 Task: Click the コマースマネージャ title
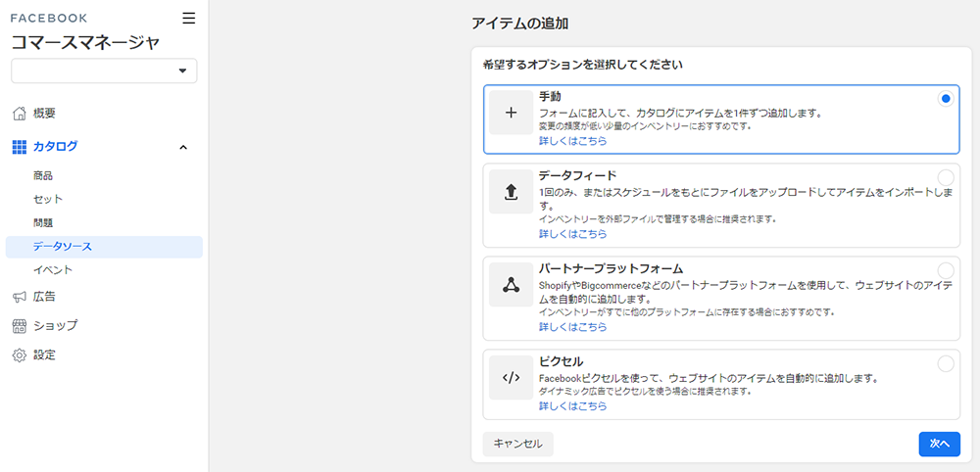point(85,42)
